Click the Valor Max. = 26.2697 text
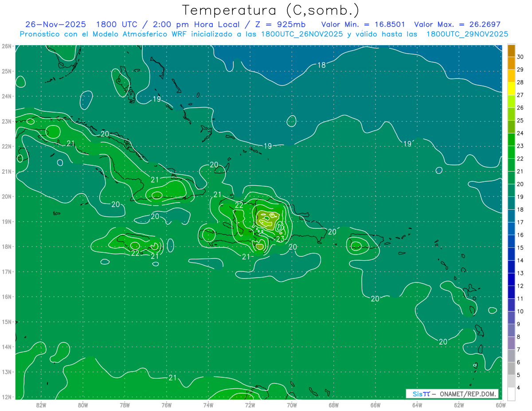Image resolution: width=532 pixels, height=411 pixels. 457,24
